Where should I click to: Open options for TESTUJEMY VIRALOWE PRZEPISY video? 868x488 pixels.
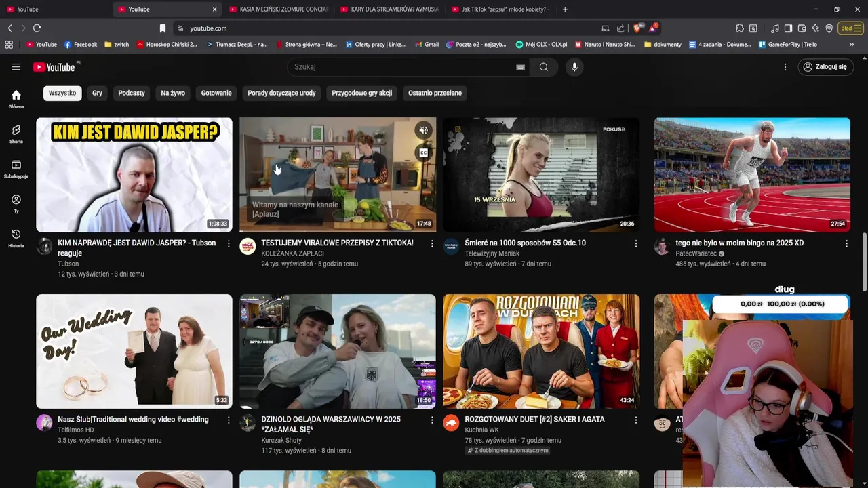point(432,243)
